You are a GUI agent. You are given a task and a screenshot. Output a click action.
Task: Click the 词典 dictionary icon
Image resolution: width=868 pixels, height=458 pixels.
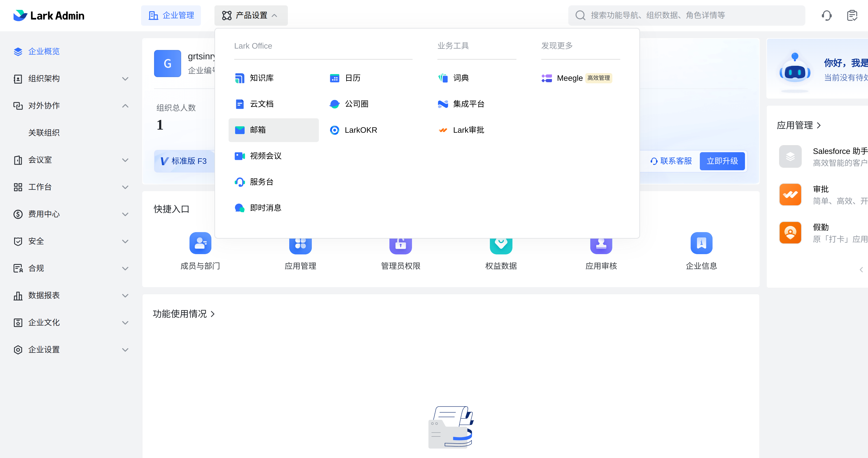click(443, 78)
